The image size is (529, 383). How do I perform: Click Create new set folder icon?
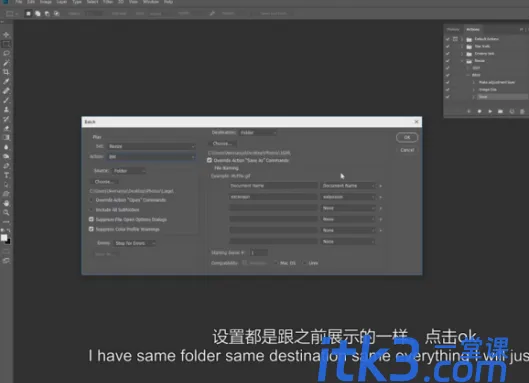500,111
